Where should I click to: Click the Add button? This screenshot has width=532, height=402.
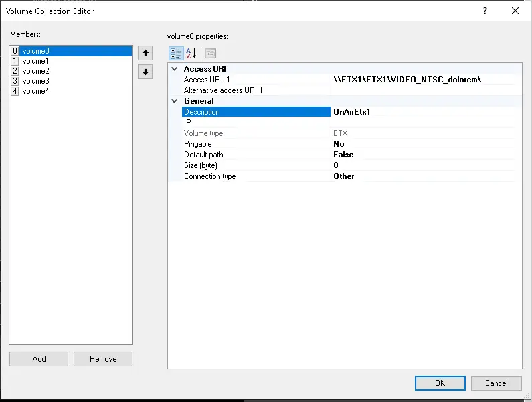(x=39, y=359)
